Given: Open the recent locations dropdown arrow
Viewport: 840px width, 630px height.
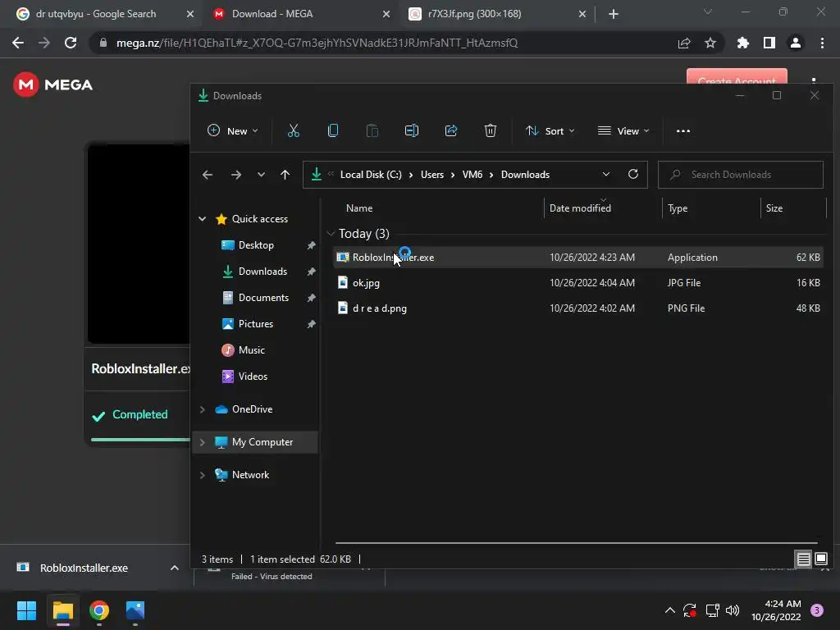Looking at the screenshot, I should [261, 175].
